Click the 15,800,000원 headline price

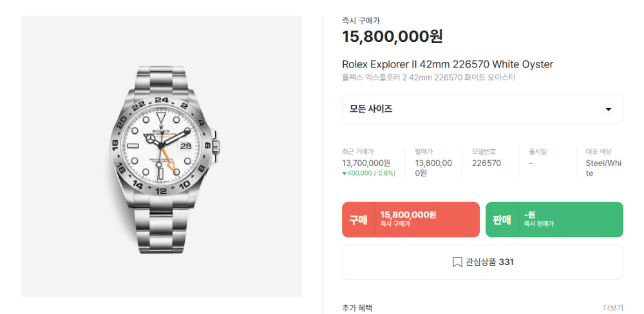[392, 37]
